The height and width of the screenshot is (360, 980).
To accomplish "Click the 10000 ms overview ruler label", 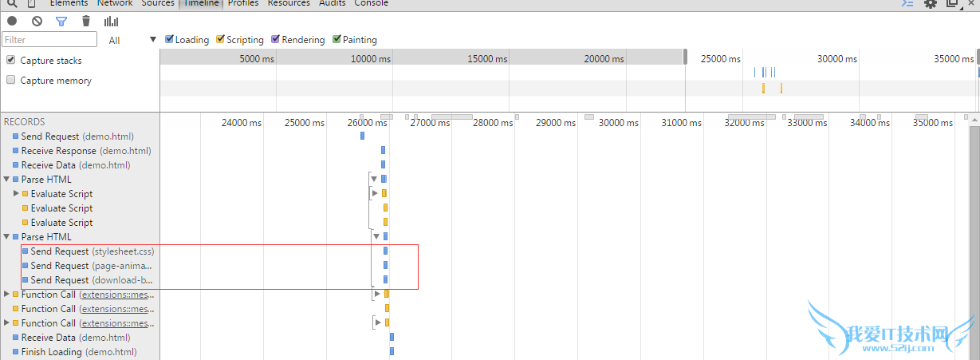I will (371, 58).
